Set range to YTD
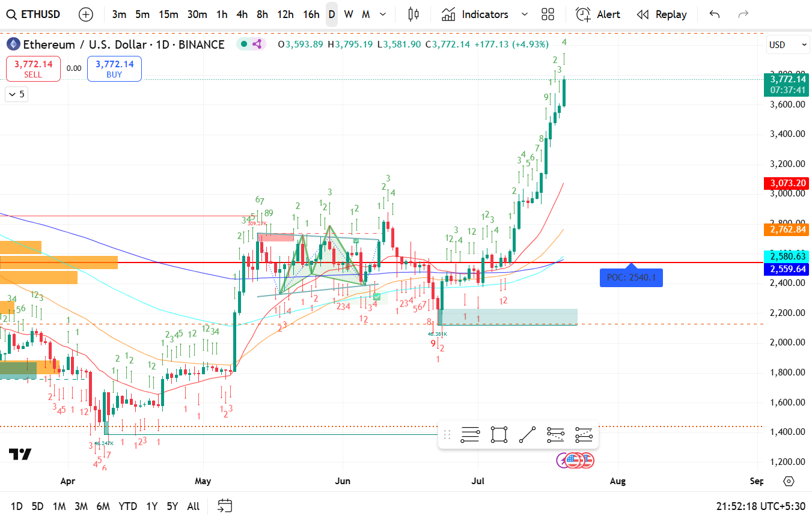 click(x=127, y=506)
